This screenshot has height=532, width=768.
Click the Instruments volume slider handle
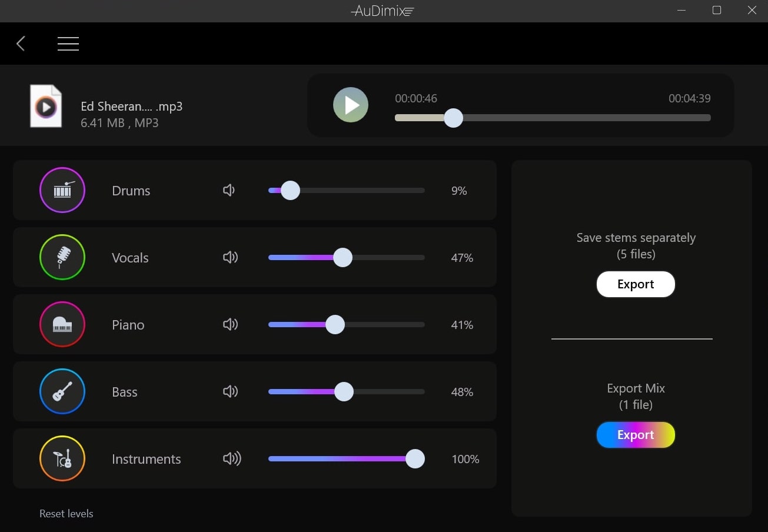[x=415, y=459]
